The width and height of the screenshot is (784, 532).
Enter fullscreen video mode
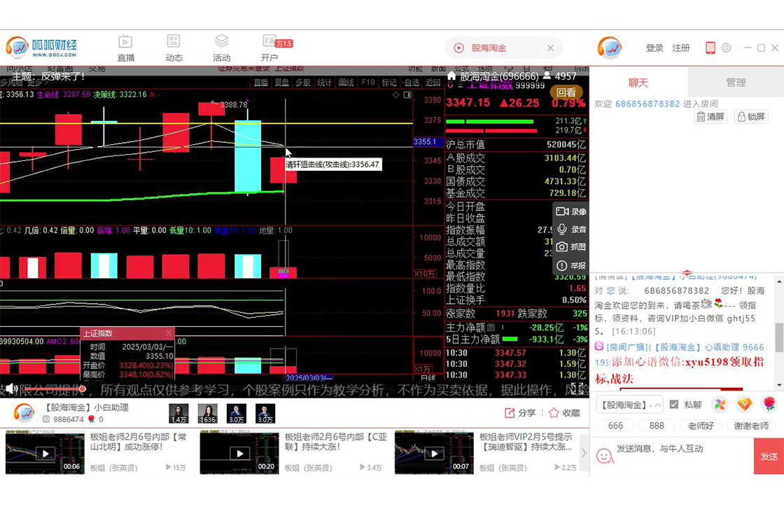[577, 388]
